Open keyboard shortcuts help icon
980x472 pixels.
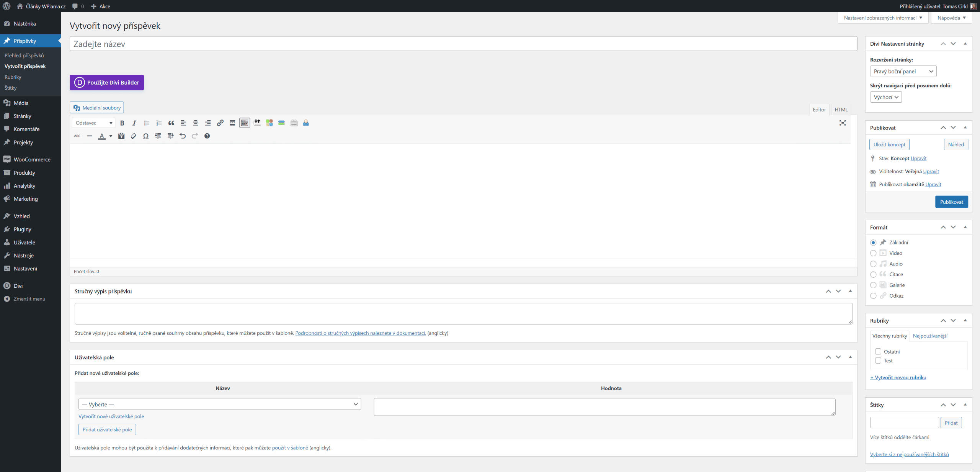(207, 136)
